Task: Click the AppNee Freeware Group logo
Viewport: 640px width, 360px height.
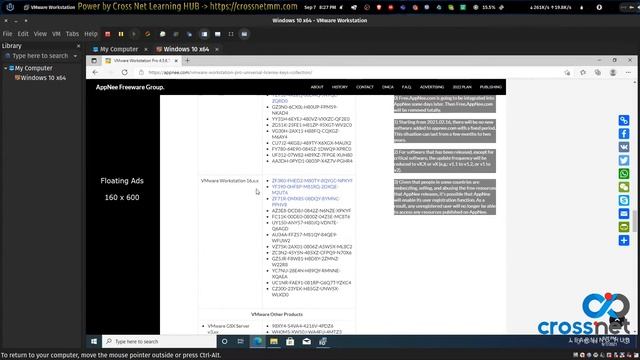Action: click(130, 87)
